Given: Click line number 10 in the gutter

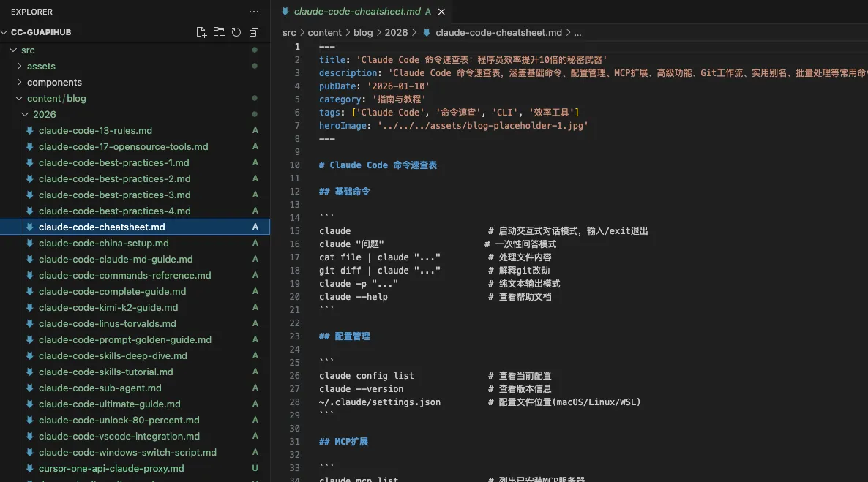Looking at the screenshot, I should (x=295, y=165).
